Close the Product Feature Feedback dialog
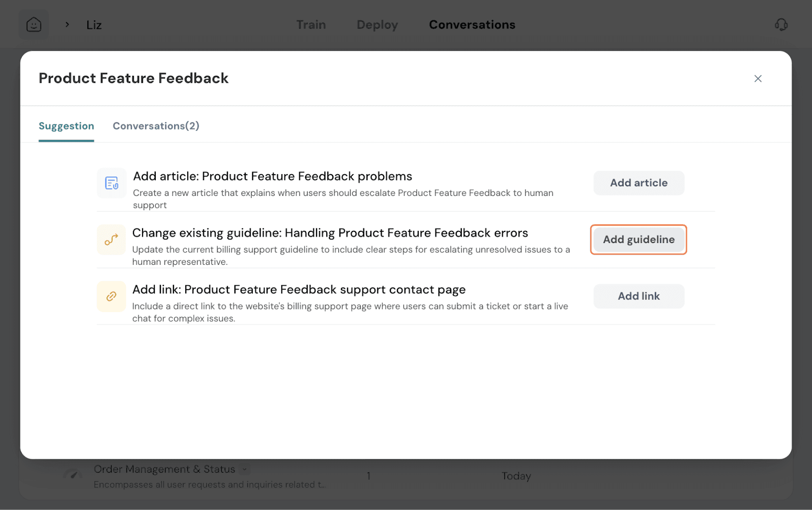 tap(758, 79)
